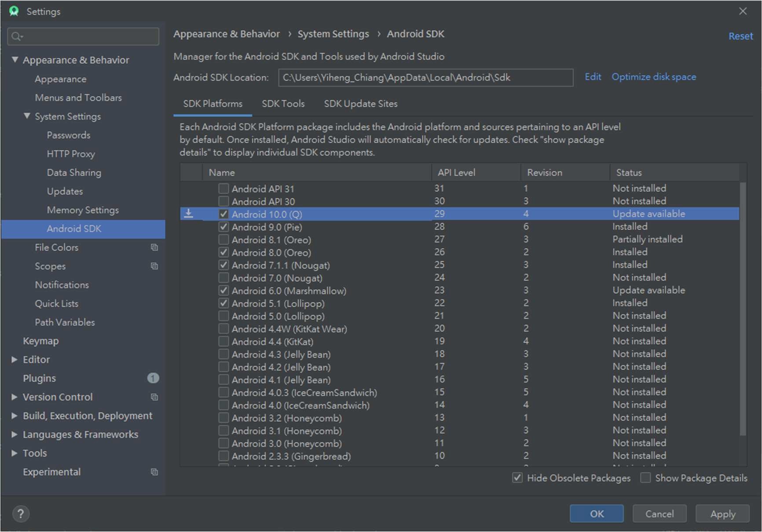The image size is (762, 532).
Task: Sort by Revision column header
Action: click(565, 172)
